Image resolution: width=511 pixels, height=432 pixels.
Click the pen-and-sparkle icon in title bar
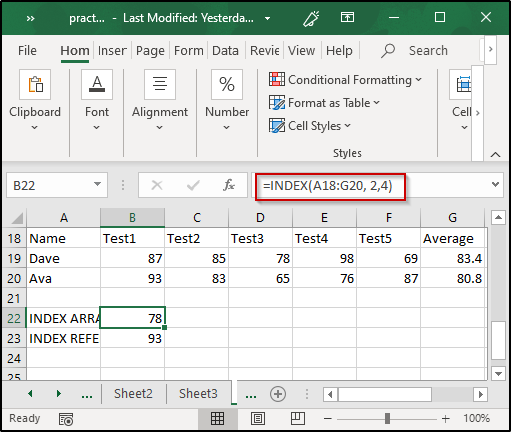coord(311,18)
